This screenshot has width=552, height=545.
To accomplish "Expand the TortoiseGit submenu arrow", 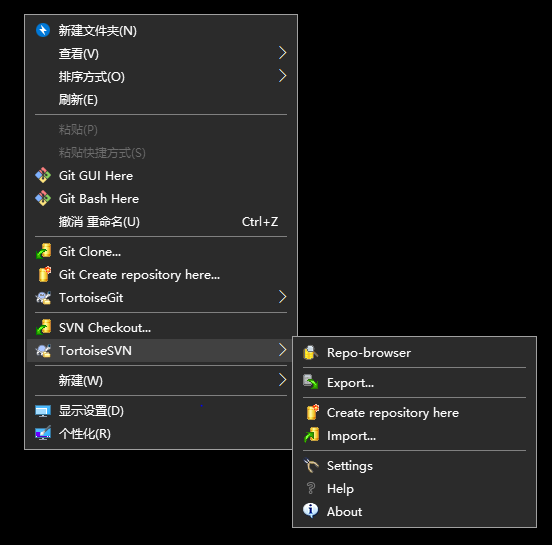I will (282, 297).
